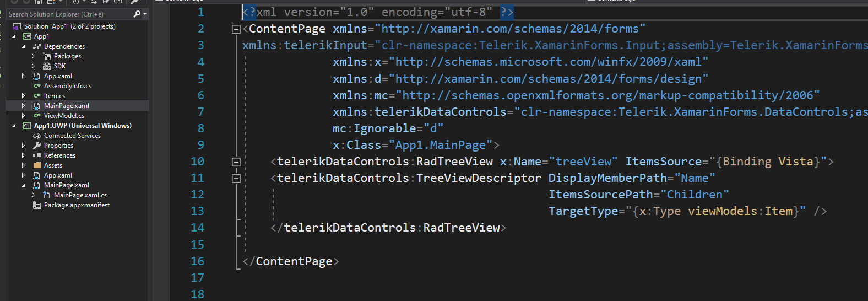The width and height of the screenshot is (868, 301).
Task: Focus the Search Solution Explorer field
Action: (x=69, y=14)
